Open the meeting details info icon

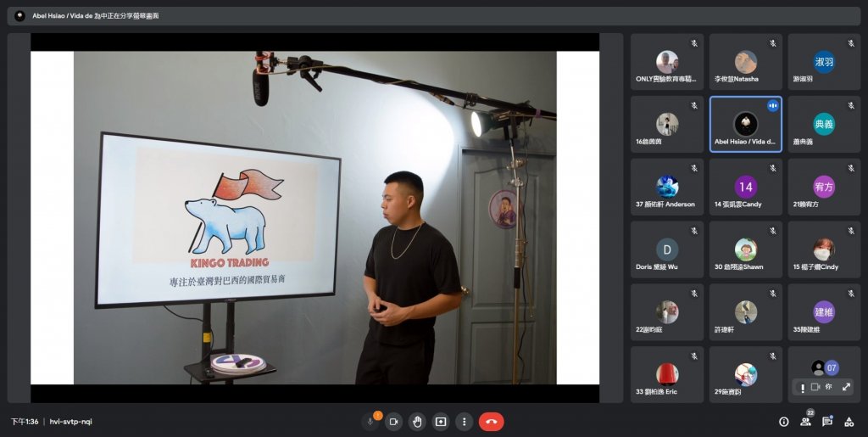pos(784,422)
